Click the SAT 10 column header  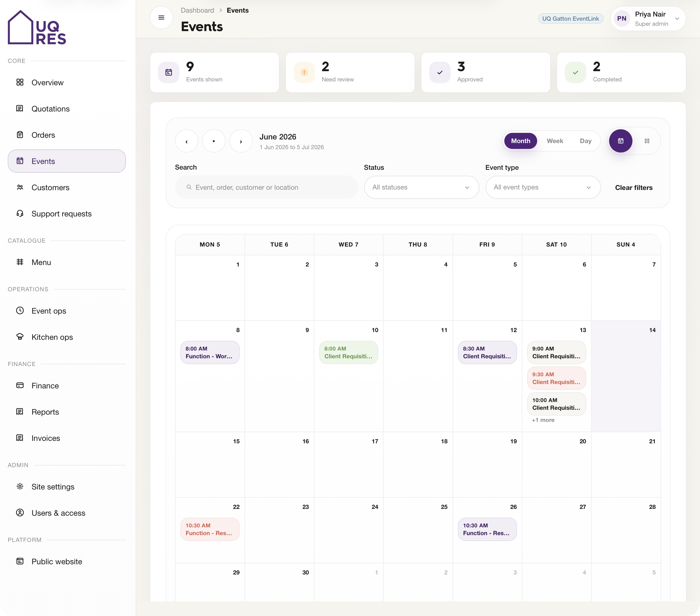click(557, 244)
